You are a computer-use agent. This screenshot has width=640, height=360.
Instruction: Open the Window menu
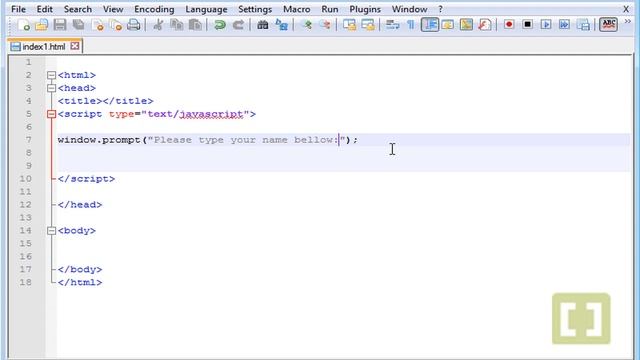click(409, 9)
